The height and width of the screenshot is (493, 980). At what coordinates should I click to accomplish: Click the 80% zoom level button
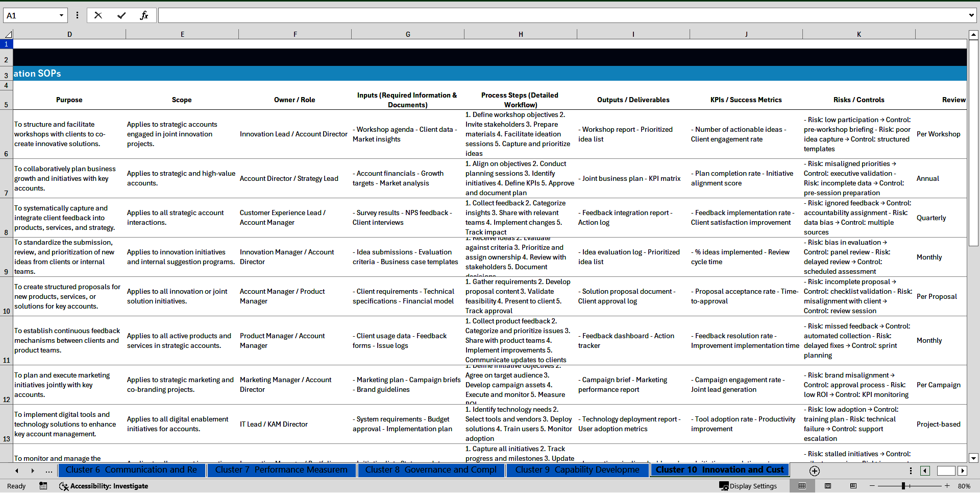(964, 486)
